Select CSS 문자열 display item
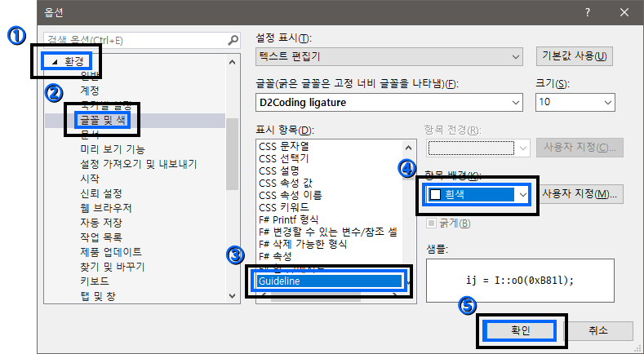The height and width of the screenshot is (354, 644). tap(284, 146)
